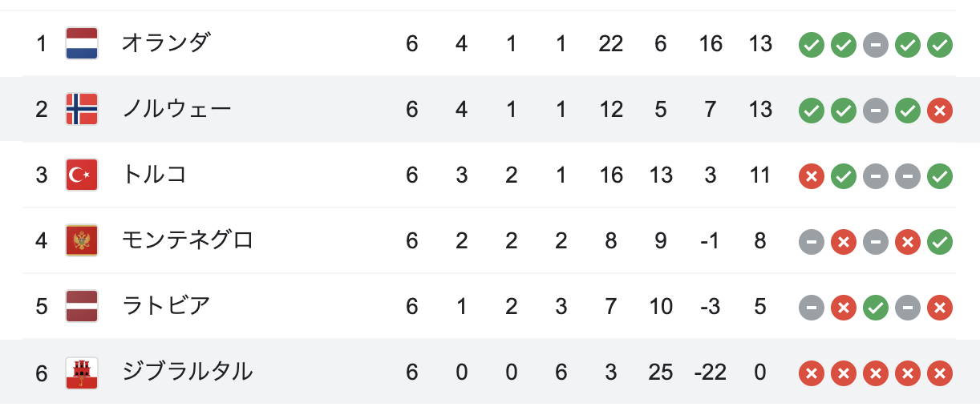Open the ノルウェー team link

coord(176,109)
